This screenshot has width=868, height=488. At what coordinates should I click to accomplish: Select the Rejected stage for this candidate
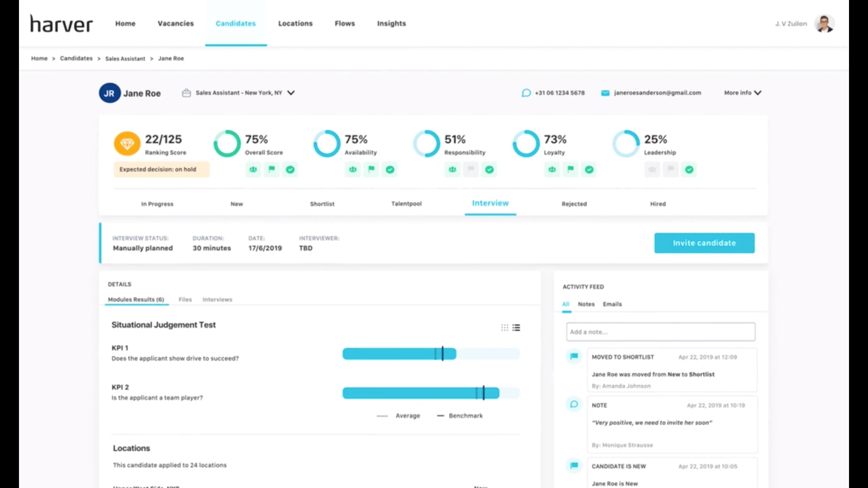coord(574,204)
